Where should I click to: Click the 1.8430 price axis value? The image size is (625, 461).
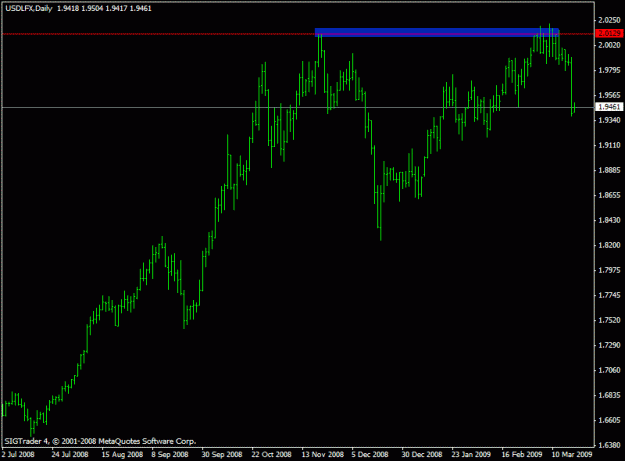point(609,220)
